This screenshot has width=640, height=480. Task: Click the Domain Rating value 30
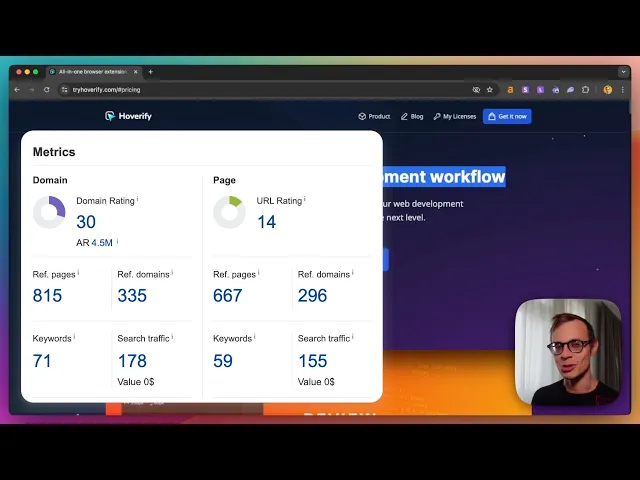(x=86, y=222)
